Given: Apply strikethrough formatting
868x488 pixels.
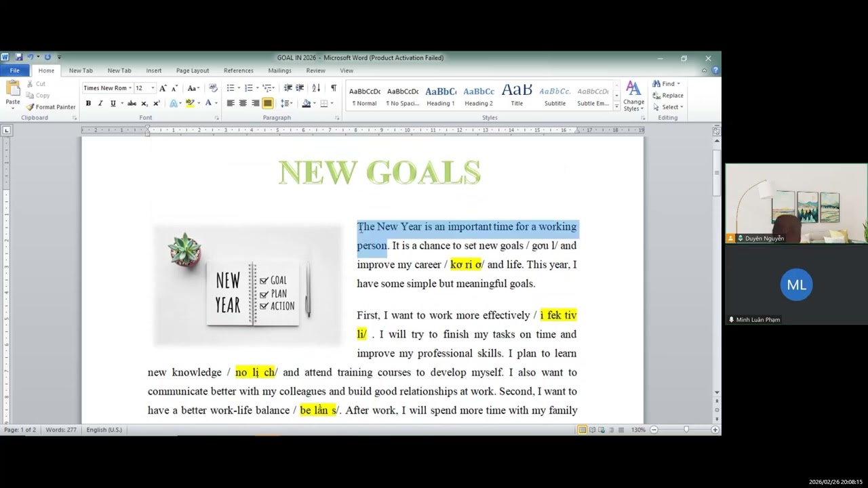Looking at the screenshot, I should 132,104.
